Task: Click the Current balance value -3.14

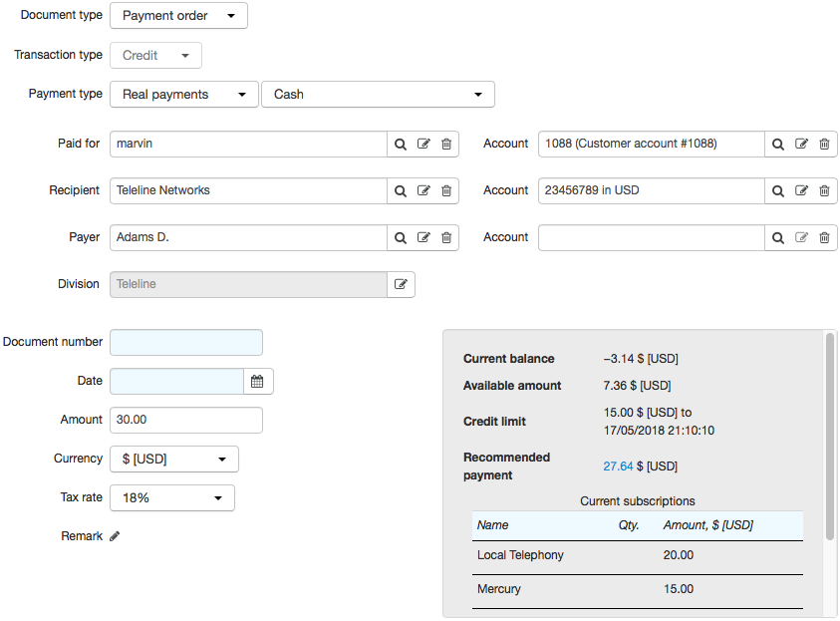Action: [x=641, y=359]
